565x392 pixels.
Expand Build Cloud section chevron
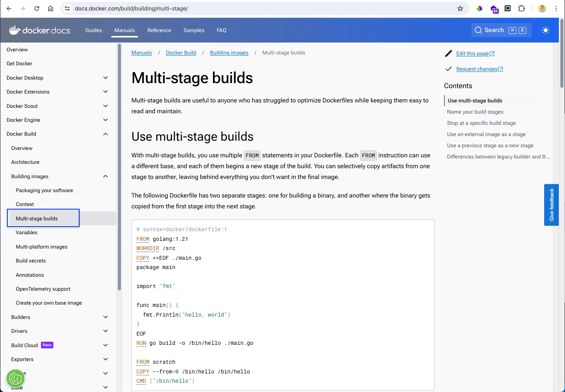click(x=106, y=345)
